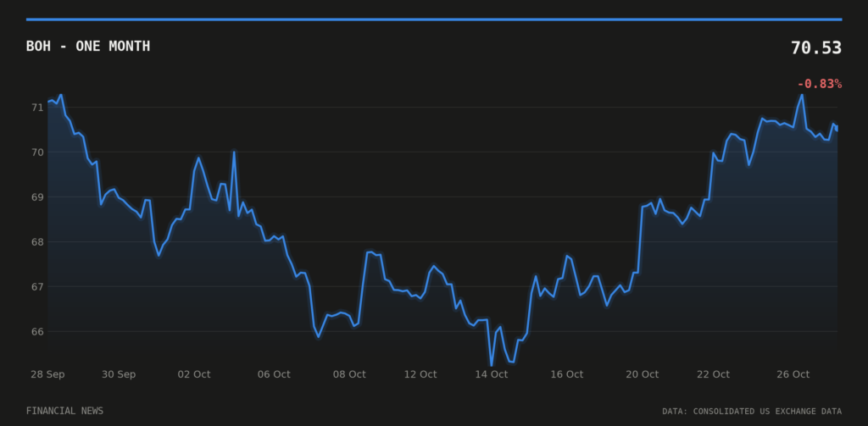Click the 30 Sep x-axis date label
This screenshot has height=426, width=868.
pyautogui.click(x=119, y=374)
